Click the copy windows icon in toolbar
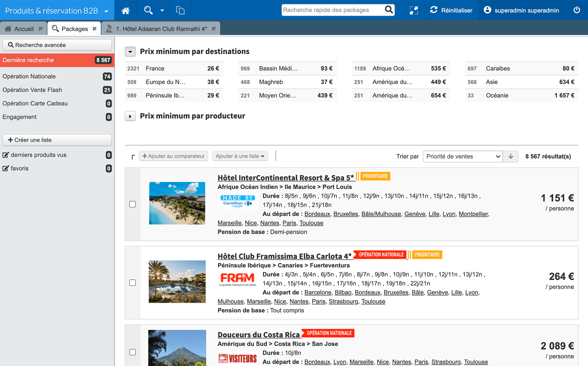588x366 pixels. click(180, 10)
